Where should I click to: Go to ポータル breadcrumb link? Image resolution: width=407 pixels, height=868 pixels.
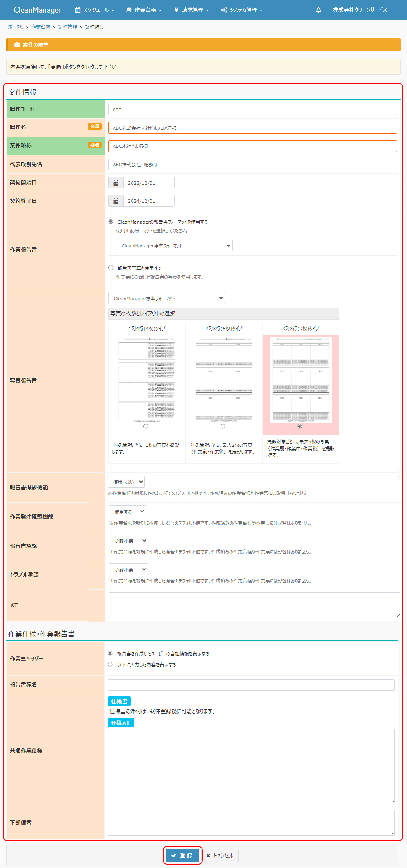coord(16,27)
